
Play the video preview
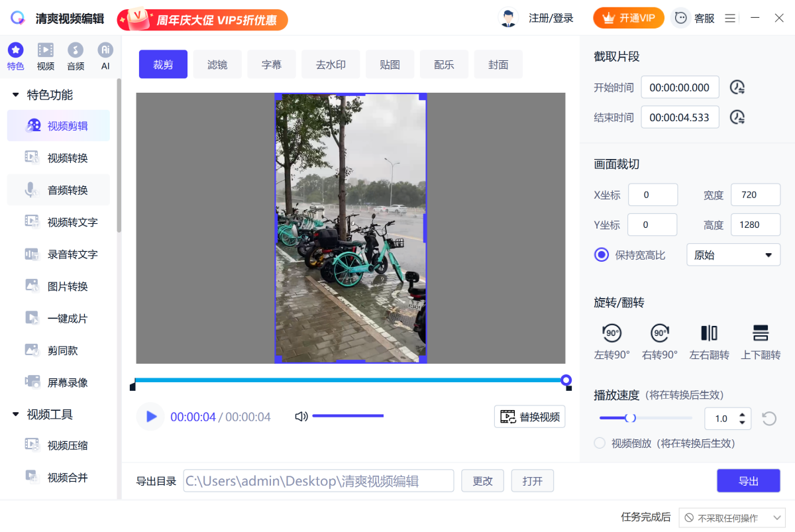click(x=151, y=417)
